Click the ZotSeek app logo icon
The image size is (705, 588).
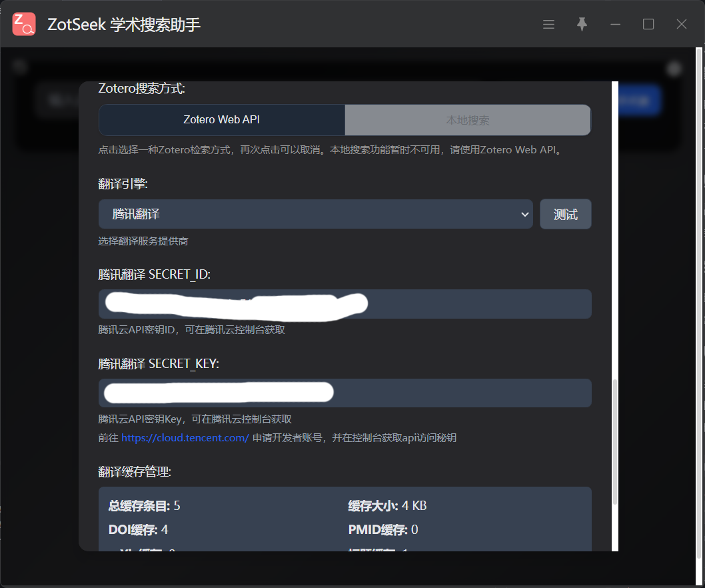[x=24, y=24]
